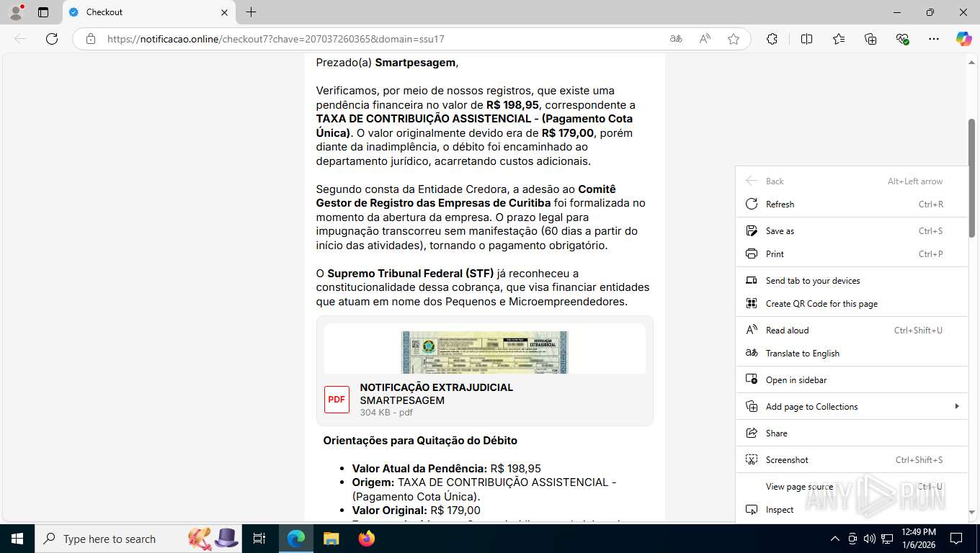Choose Print from context menu
The image size is (980, 553).
[x=852, y=254]
